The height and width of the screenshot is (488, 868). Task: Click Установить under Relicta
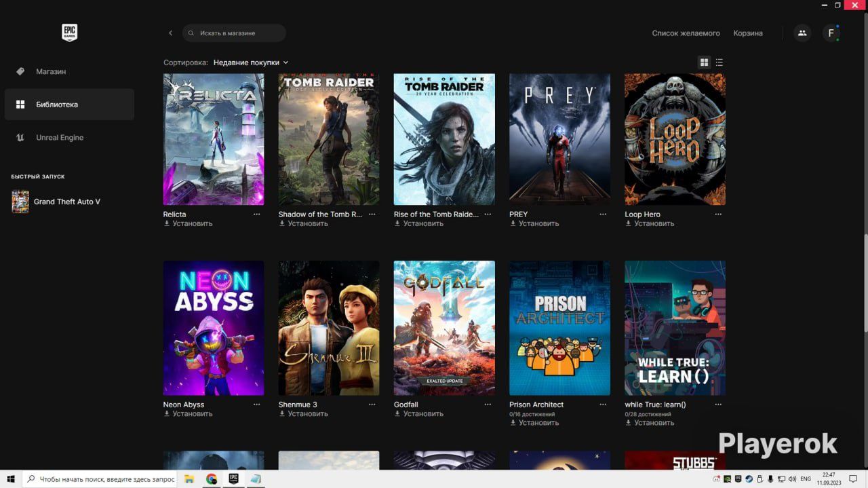tap(189, 223)
